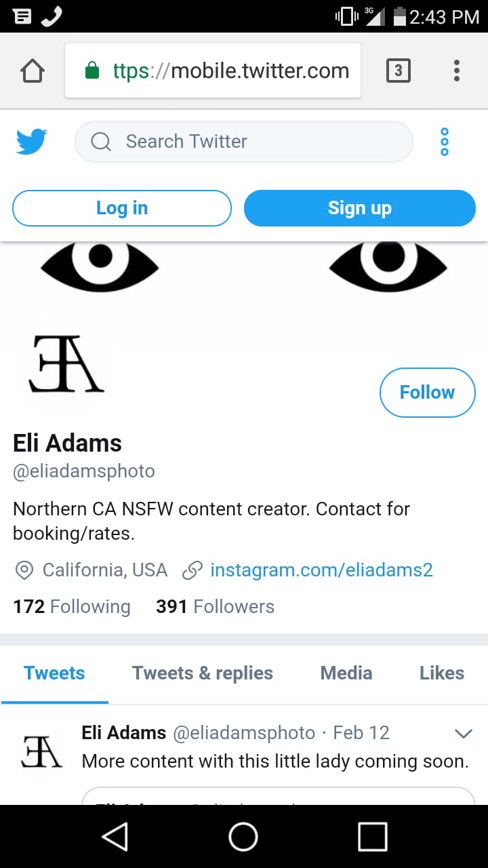Switch to the Media tab
Viewport: 488px width, 868px height.
[x=346, y=673]
